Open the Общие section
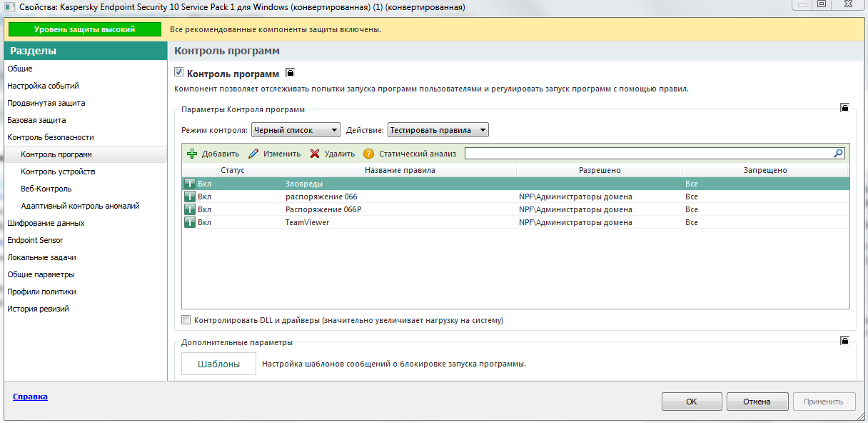The height and width of the screenshot is (423, 868). [x=20, y=69]
